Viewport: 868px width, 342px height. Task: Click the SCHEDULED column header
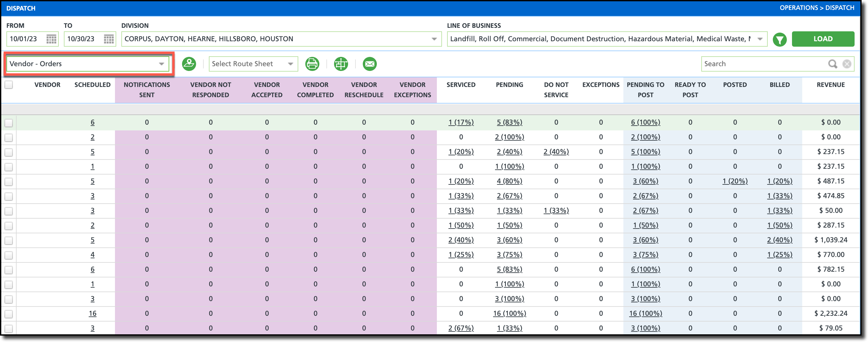coord(92,85)
